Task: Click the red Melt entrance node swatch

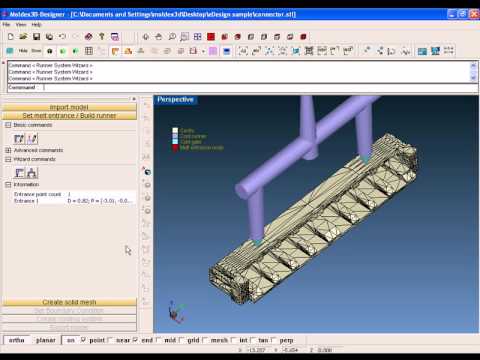Action: 175,148
